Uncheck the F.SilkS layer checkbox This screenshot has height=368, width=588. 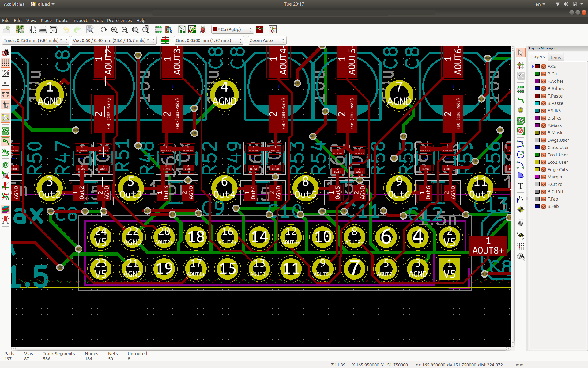click(x=544, y=111)
